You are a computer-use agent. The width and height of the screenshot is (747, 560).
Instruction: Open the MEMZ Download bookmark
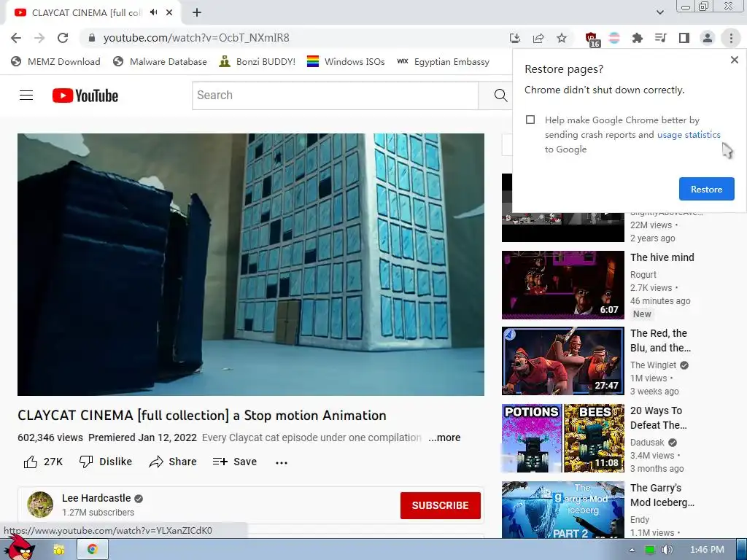coord(55,62)
